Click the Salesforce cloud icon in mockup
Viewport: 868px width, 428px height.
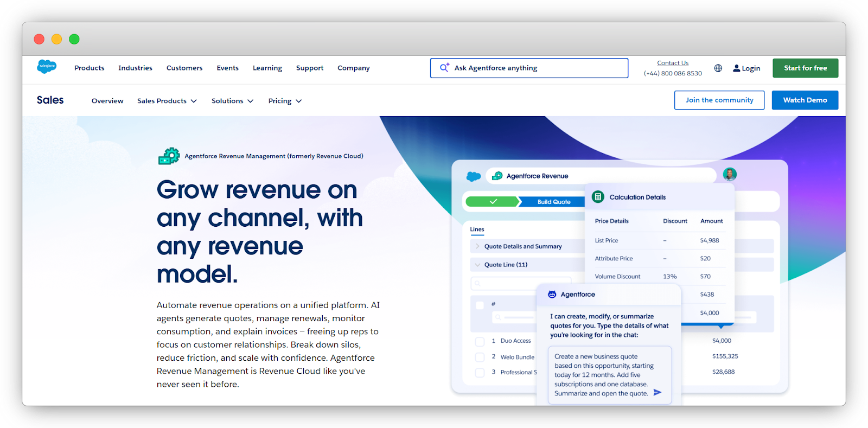tap(474, 176)
